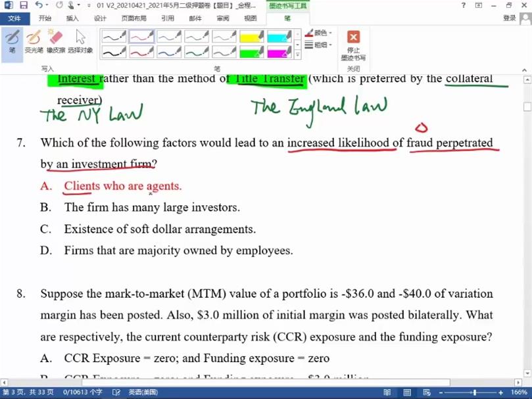Click the horizontal scrollbar below the document
The width and height of the screenshot is (532, 399).
click(x=263, y=382)
